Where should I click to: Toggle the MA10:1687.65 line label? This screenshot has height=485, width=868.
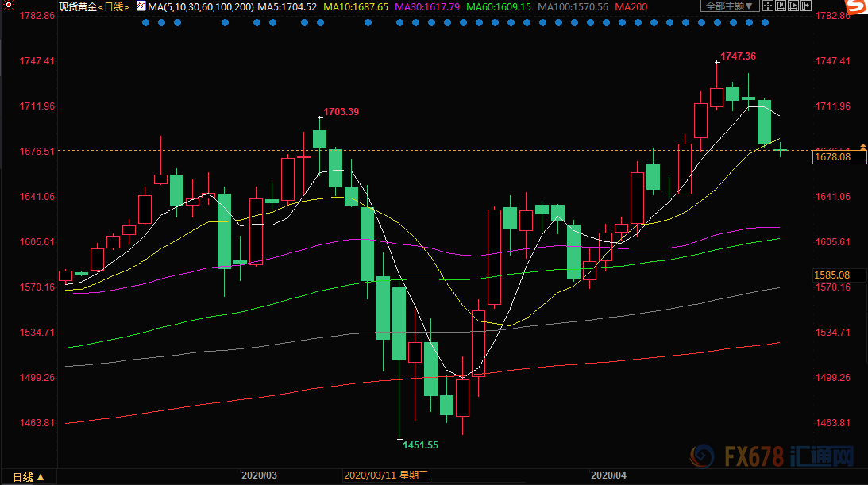point(360,6)
